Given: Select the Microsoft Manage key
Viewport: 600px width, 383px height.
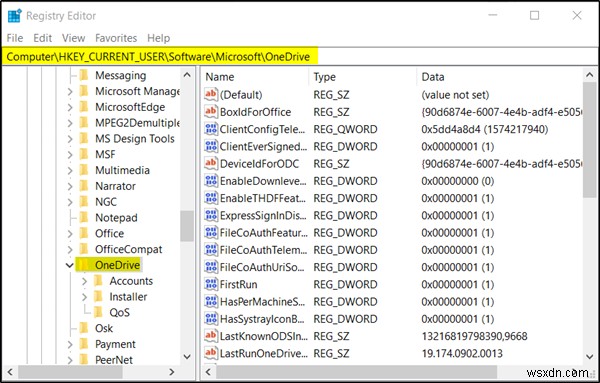Looking at the screenshot, I should click(x=137, y=91).
